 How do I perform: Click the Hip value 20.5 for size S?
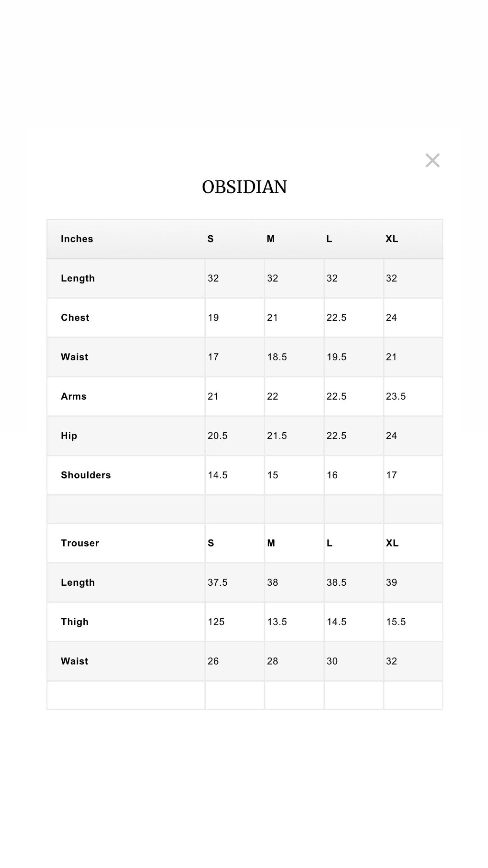217,436
